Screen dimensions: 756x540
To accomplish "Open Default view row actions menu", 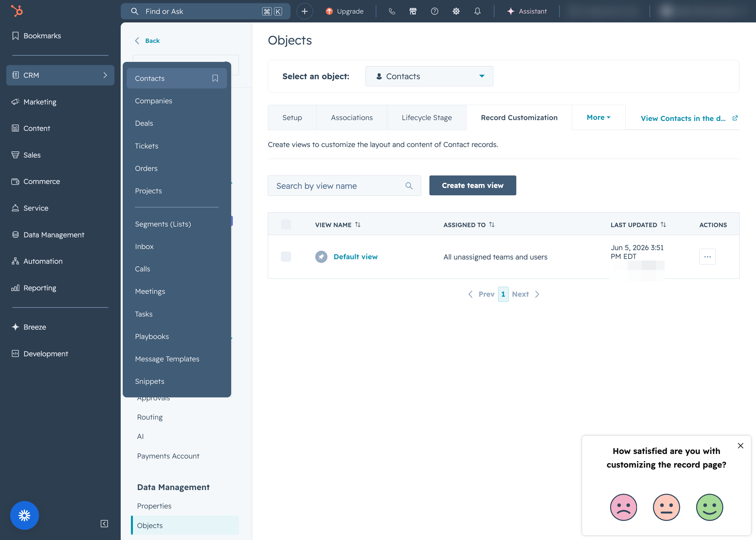I will pyautogui.click(x=707, y=257).
